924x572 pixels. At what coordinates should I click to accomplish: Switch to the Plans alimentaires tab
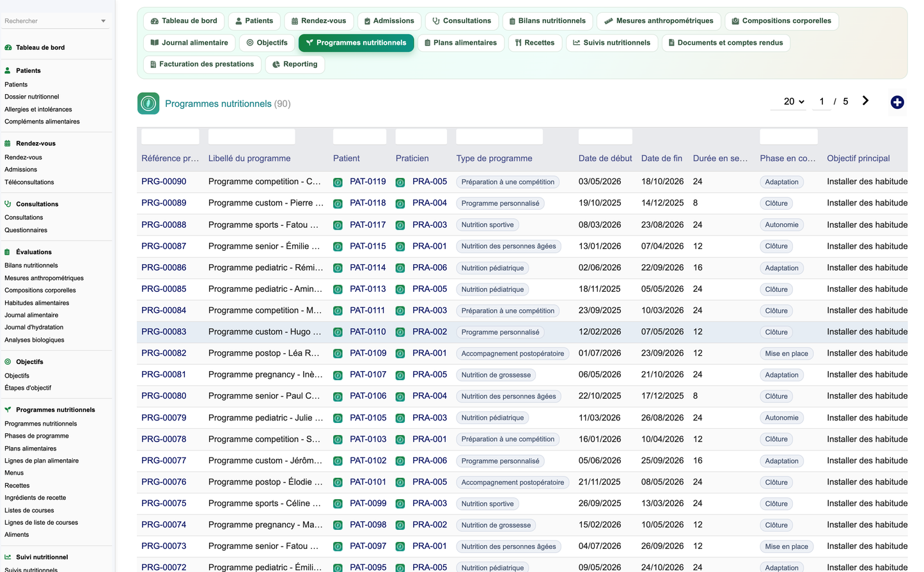click(x=460, y=43)
